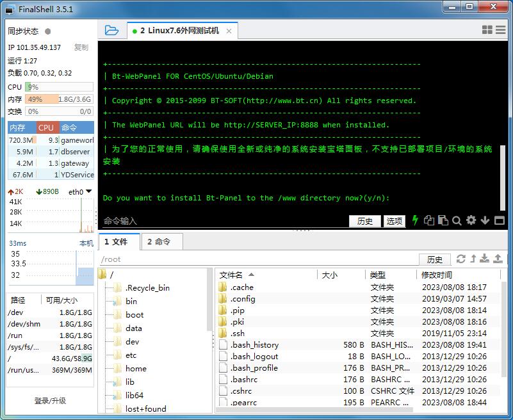The height and width of the screenshot is (420, 513).
Task: Select the YDService process row
Action: [x=51, y=175]
